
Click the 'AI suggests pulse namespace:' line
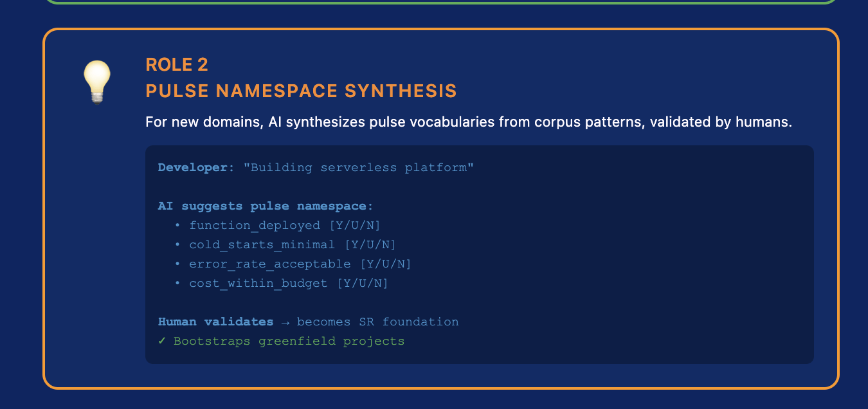click(x=266, y=206)
